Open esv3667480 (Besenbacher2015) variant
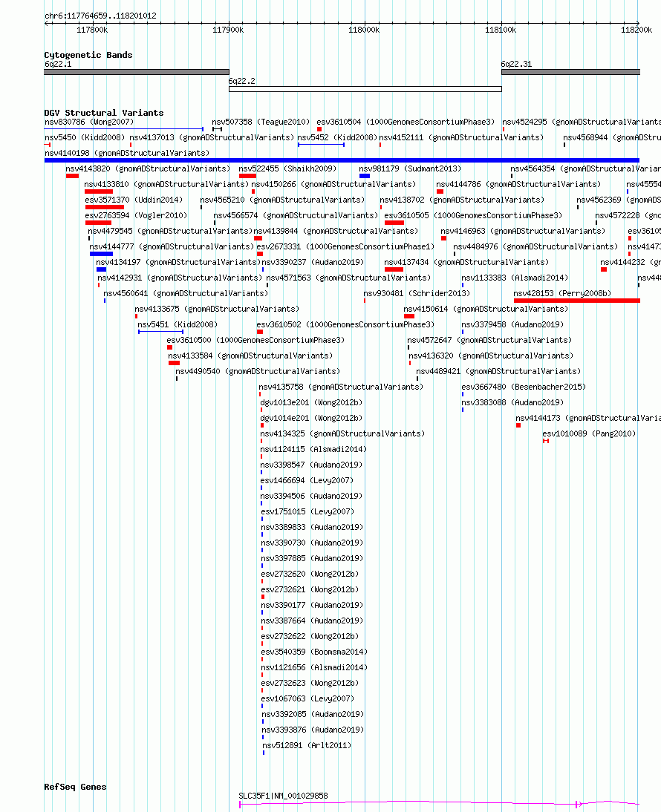 [x=524, y=387]
